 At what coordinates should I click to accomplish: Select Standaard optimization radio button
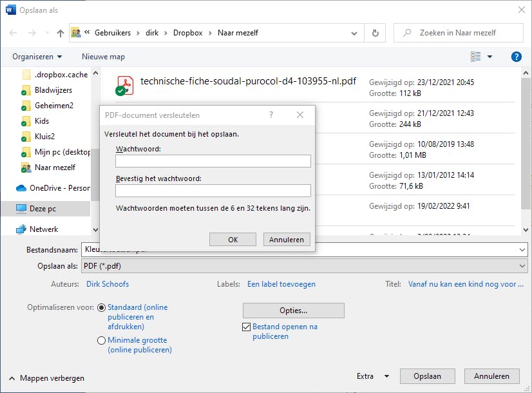pyautogui.click(x=102, y=308)
